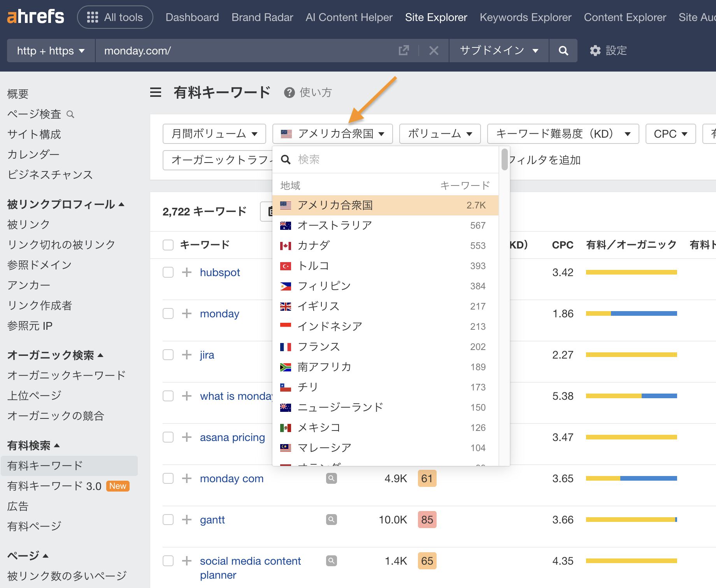Open the external link icon next to monday.com
This screenshot has width=716, height=588.
point(404,51)
